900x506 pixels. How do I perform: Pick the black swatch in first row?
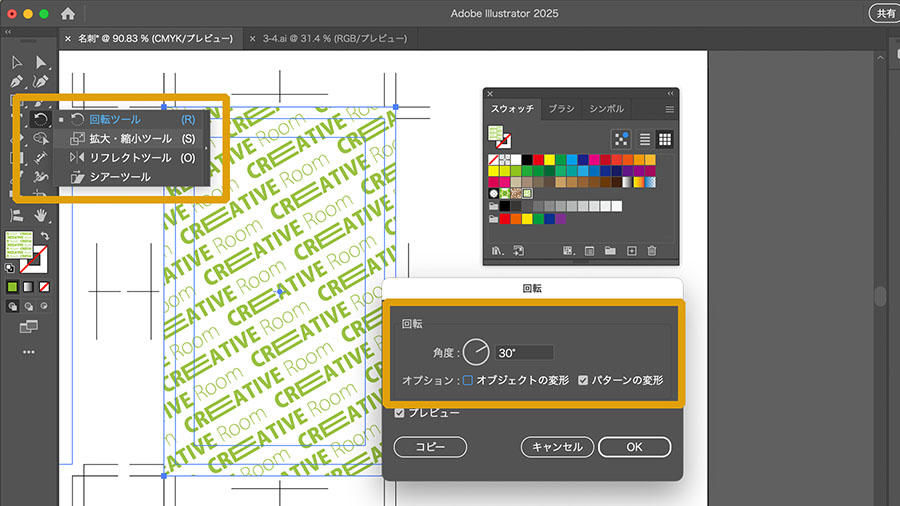527,159
